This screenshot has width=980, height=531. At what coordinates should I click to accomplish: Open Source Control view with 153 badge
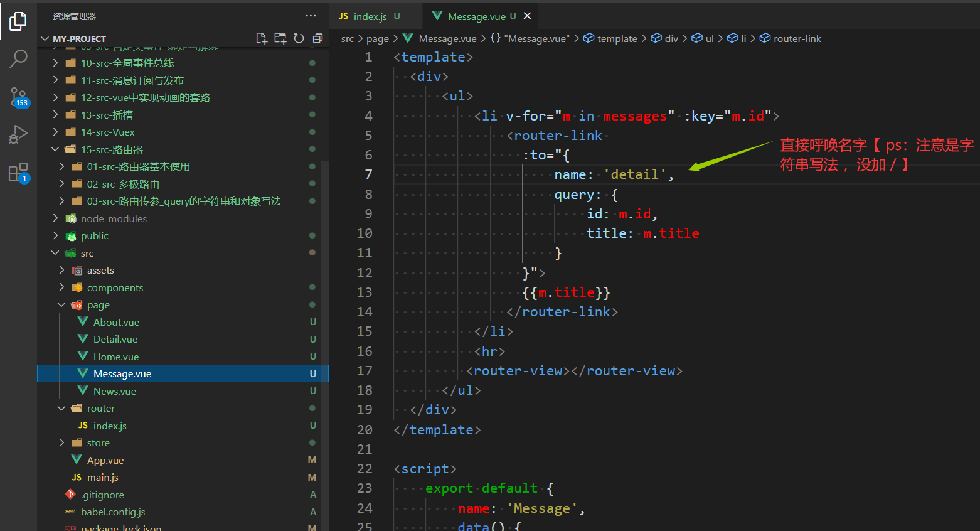(x=18, y=97)
